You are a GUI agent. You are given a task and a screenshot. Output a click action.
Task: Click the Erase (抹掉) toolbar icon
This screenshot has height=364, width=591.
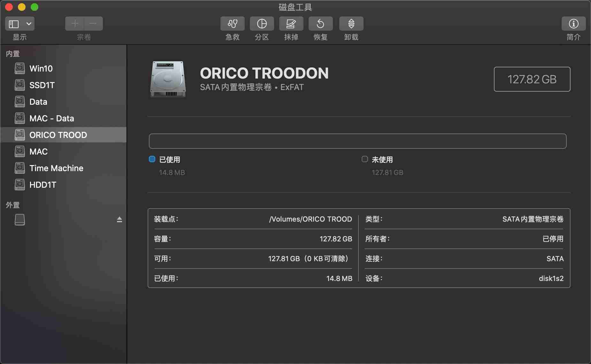point(291,24)
